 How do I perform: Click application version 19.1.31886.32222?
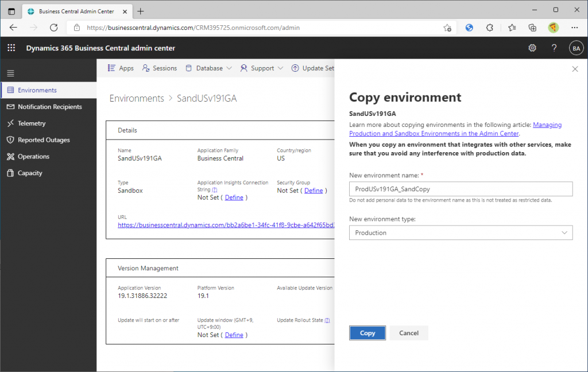(x=142, y=296)
